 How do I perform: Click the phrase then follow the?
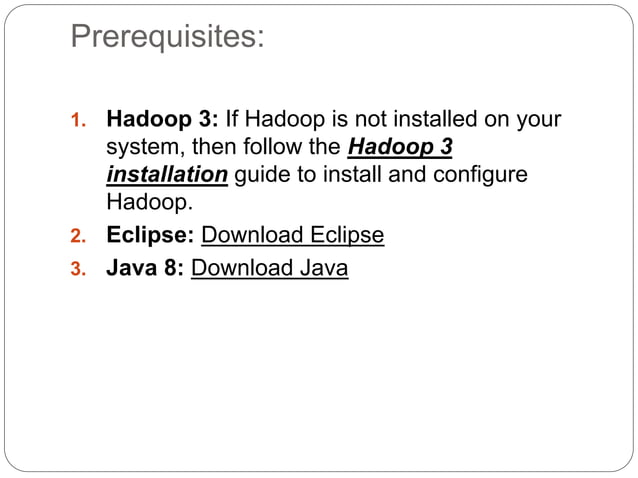click(x=266, y=146)
